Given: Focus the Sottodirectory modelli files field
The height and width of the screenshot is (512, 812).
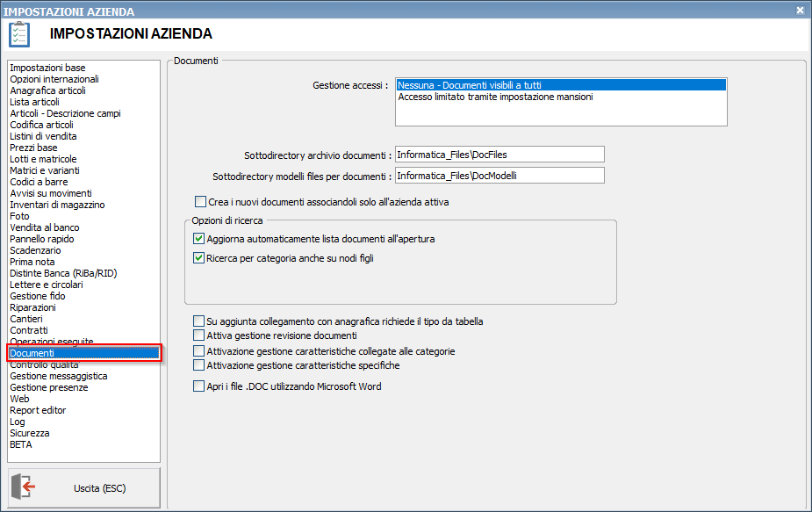Looking at the screenshot, I should click(499, 176).
